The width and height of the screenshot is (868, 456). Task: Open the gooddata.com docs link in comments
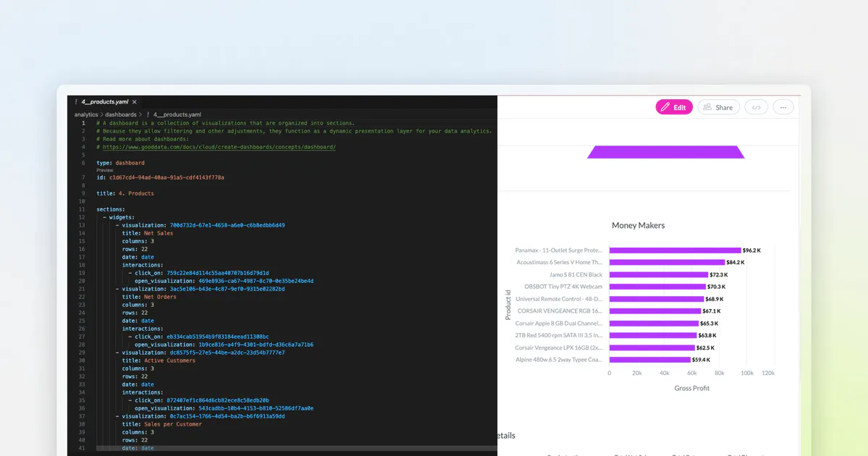coord(219,147)
